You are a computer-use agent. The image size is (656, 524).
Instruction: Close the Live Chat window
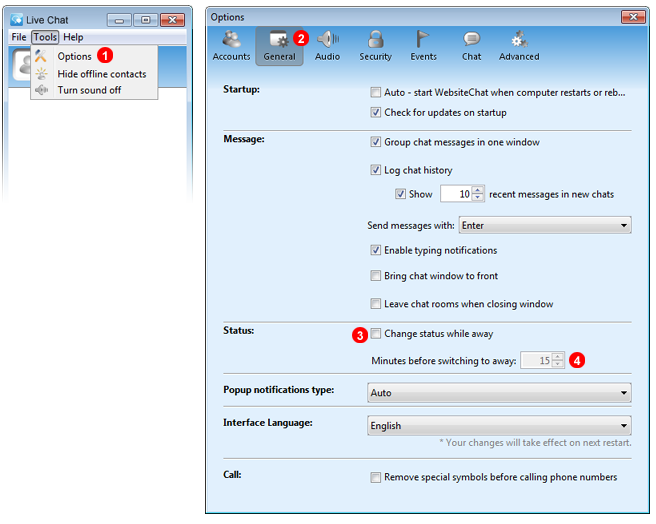click(x=172, y=20)
